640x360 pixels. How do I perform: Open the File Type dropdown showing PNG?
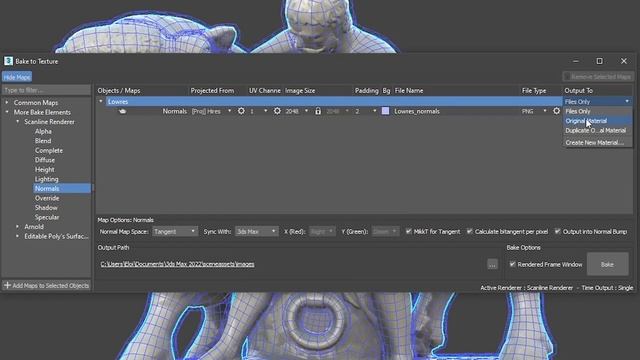534,111
